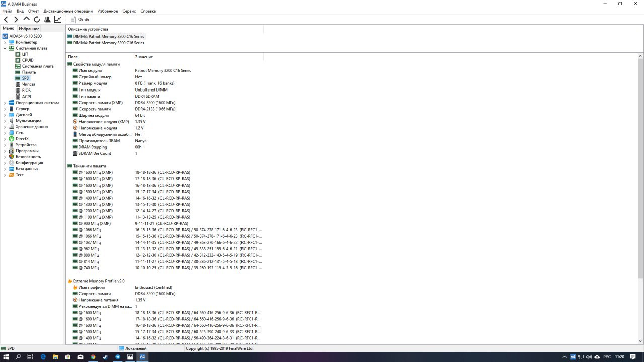
Task: Expand the Мультимедиа tree node
Action: (5, 121)
